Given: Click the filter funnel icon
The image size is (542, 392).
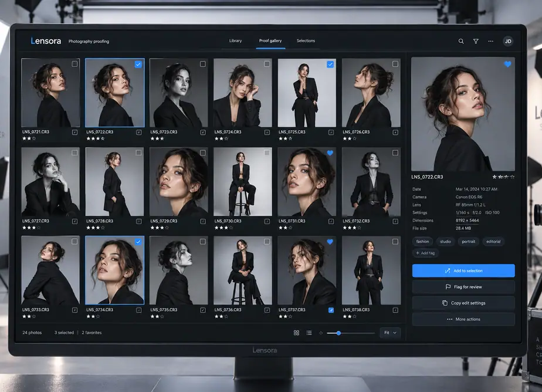Looking at the screenshot, I should click(x=476, y=41).
